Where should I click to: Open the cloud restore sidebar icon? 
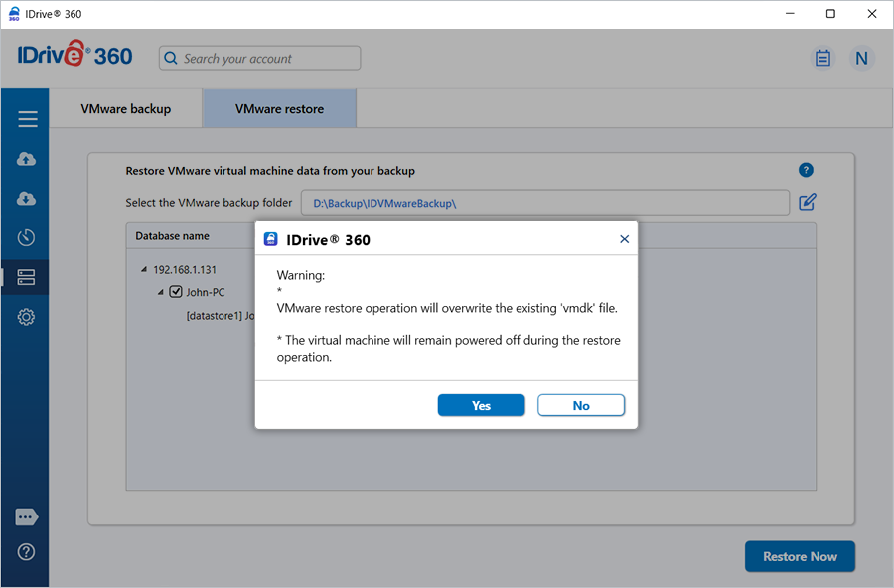tap(27, 199)
